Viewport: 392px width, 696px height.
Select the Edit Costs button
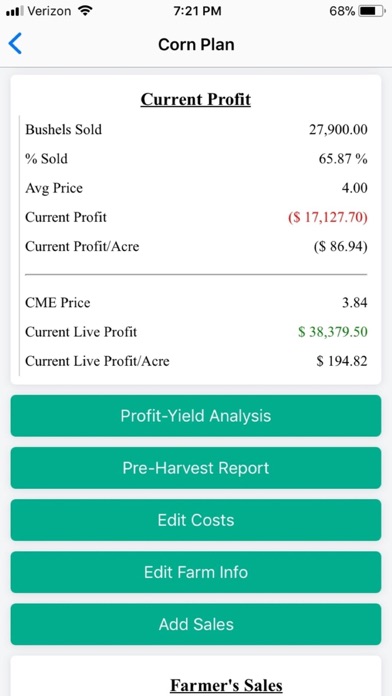(x=196, y=520)
